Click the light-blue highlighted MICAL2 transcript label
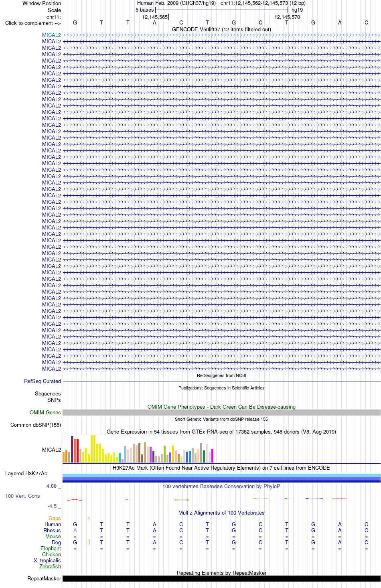The width and height of the screenshot is (381, 588). point(51,35)
